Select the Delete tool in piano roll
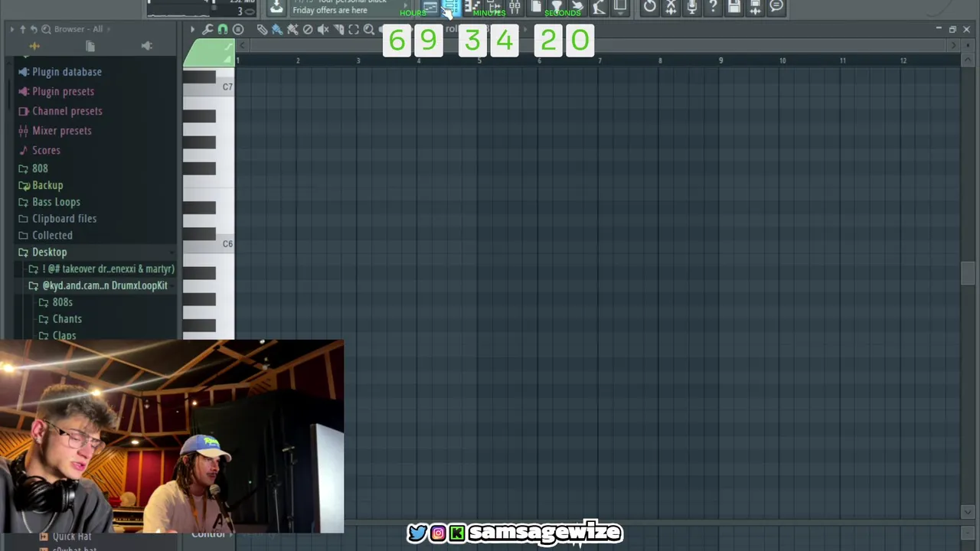The height and width of the screenshot is (551, 980). click(x=308, y=29)
